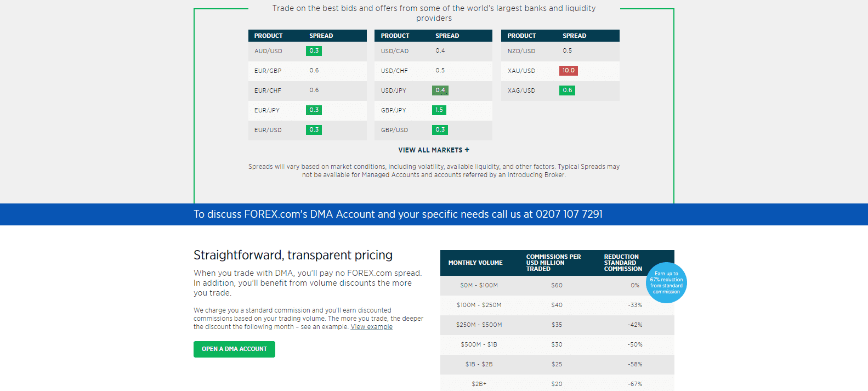Select the AUD/USD product row

pos(308,51)
